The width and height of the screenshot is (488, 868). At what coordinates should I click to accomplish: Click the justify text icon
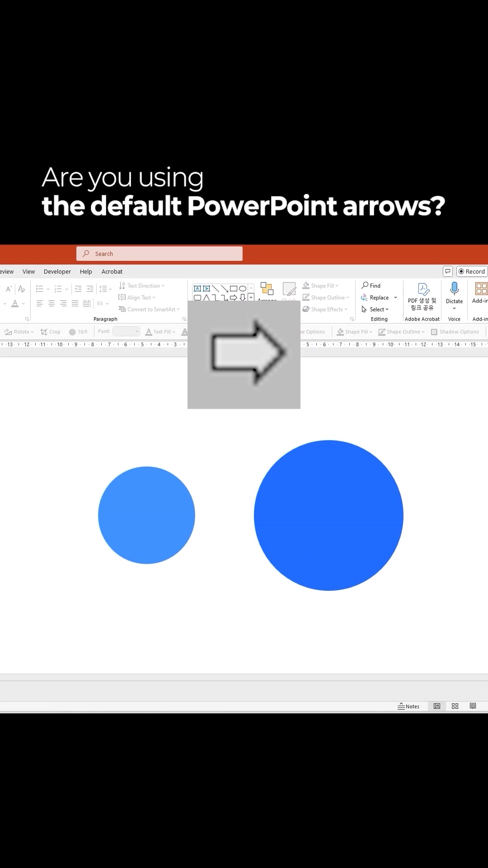(75, 303)
